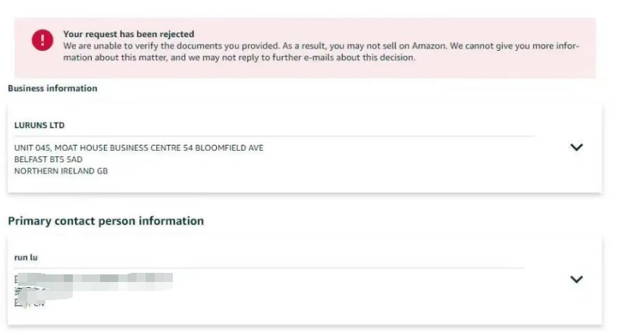Expand the run lu contact person chevron
644x332 pixels.
pos(576,279)
